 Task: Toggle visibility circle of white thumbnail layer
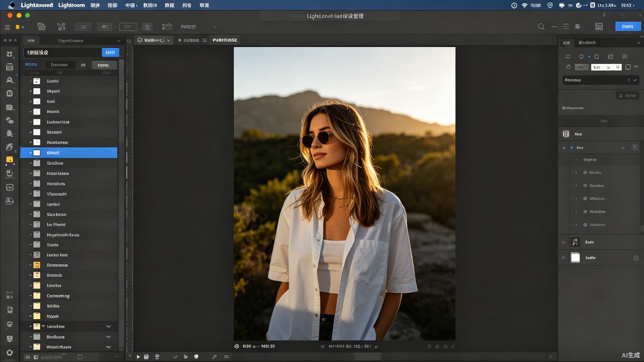tap(564, 258)
